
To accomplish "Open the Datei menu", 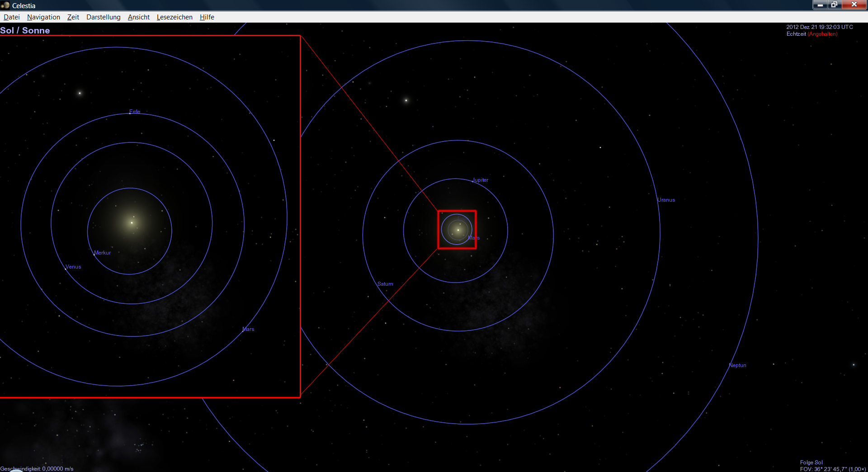I will pos(12,17).
